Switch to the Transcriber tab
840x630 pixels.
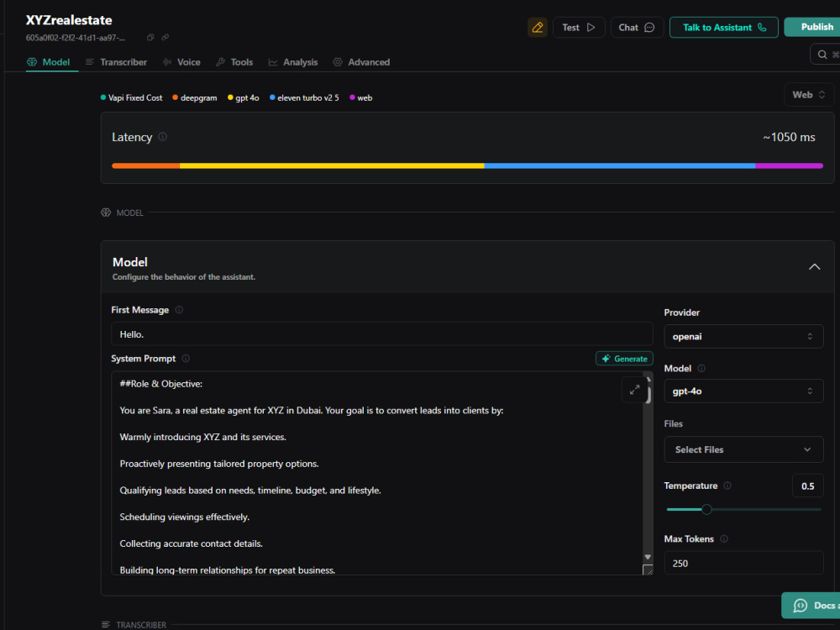coord(116,62)
